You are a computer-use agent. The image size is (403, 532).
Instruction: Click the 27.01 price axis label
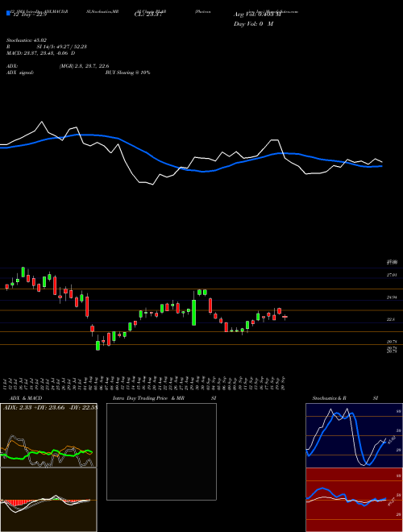click(x=392, y=275)
